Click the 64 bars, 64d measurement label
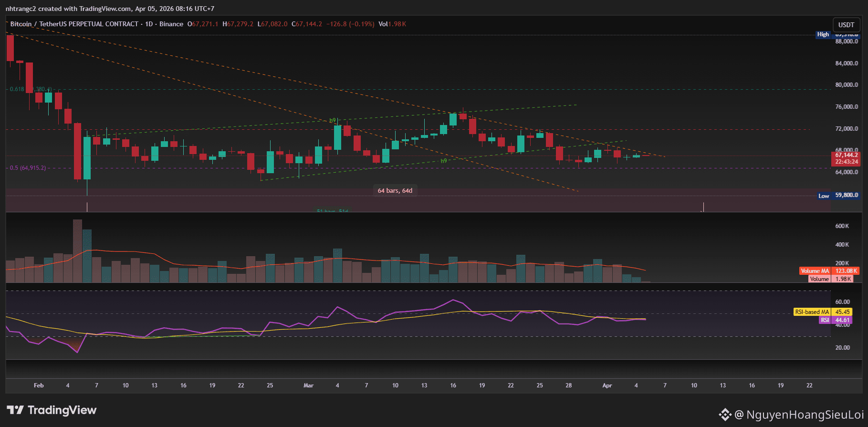The image size is (868, 427). (395, 191)
